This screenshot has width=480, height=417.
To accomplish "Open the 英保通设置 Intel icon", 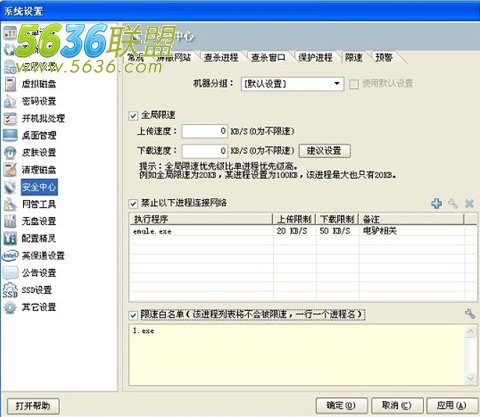I will tap(10, 256).
